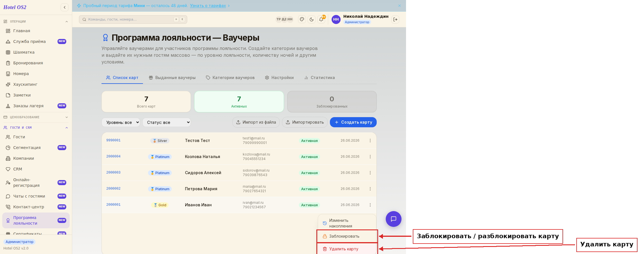Toggle dark mode moon icon
Image resolution: width=644 pixels, height=254 pixels.
pos(312,19)
